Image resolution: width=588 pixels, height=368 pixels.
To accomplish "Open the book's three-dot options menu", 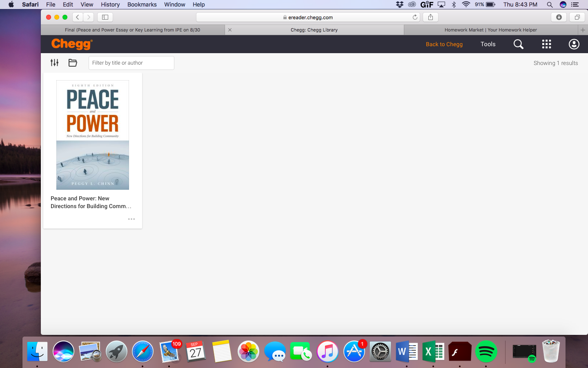I will coord(131,219).
